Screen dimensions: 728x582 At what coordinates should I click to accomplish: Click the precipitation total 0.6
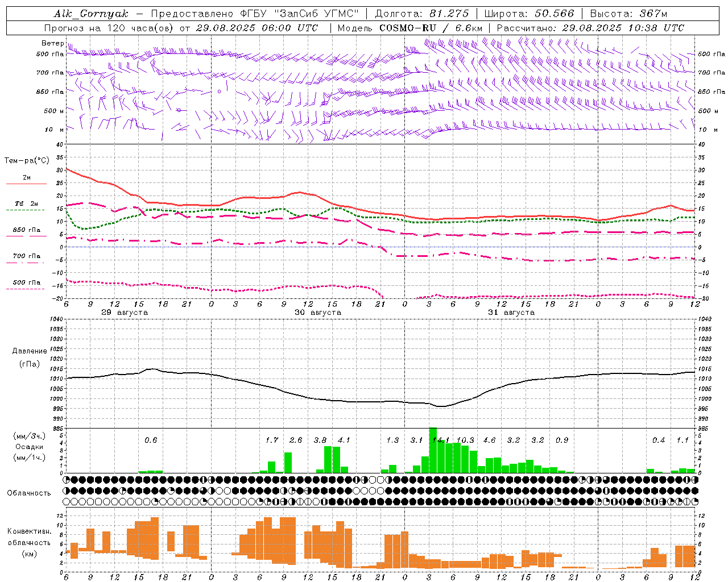(151, 440)
